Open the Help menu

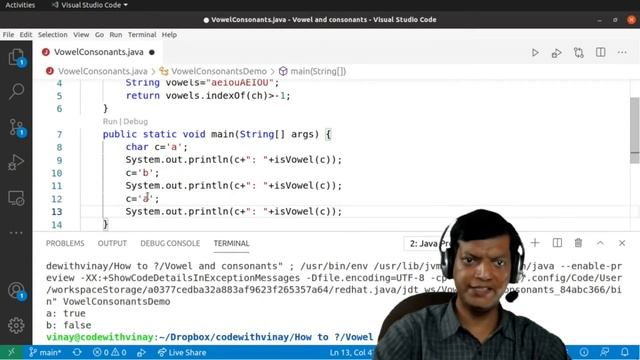tap(169, 35)
